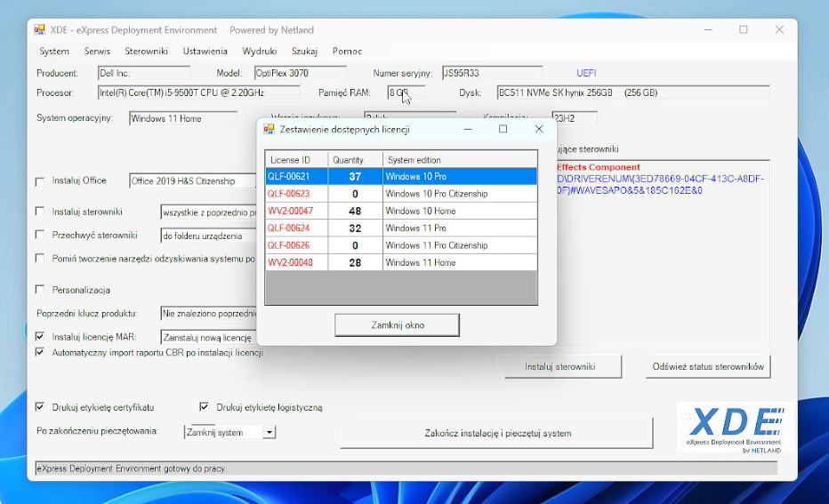Click the XDE logo image
The height and width of the screenshot is (504, 829).
[x=733, y=430]
